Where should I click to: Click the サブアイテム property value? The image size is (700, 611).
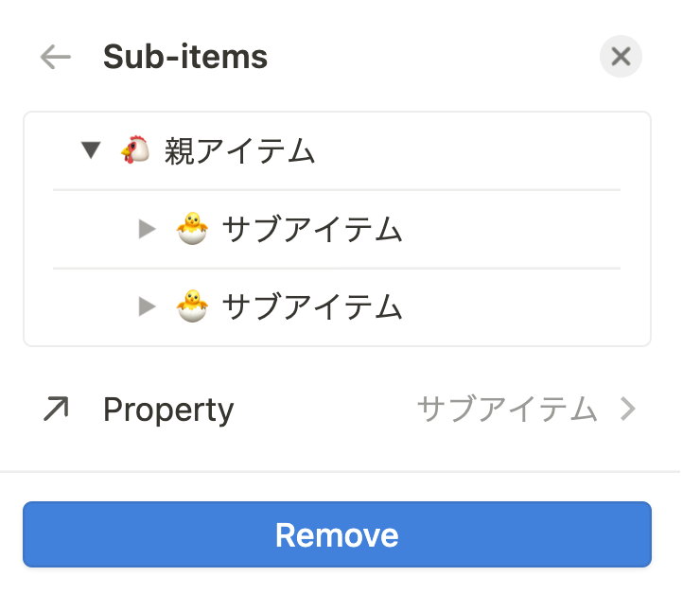(507, 410)
